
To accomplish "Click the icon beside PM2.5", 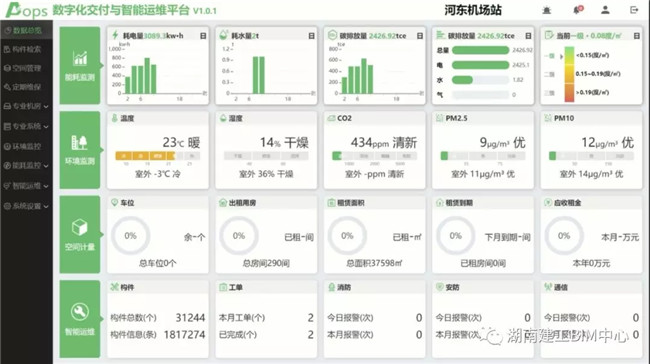I will point(439,118).
